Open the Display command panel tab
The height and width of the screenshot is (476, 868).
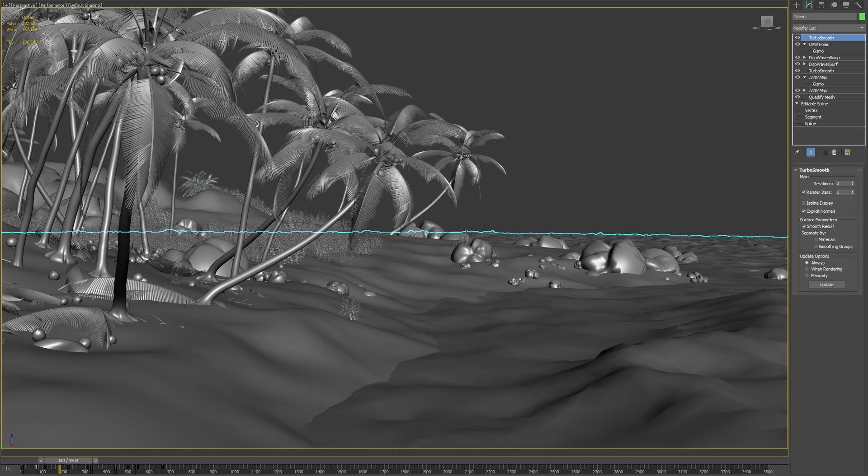[x=846, y=5]
